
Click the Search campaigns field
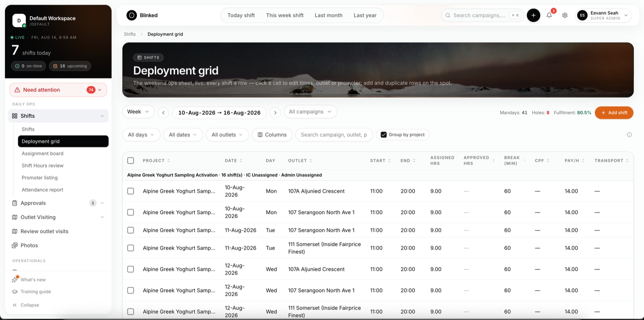(x=483, y=15)
